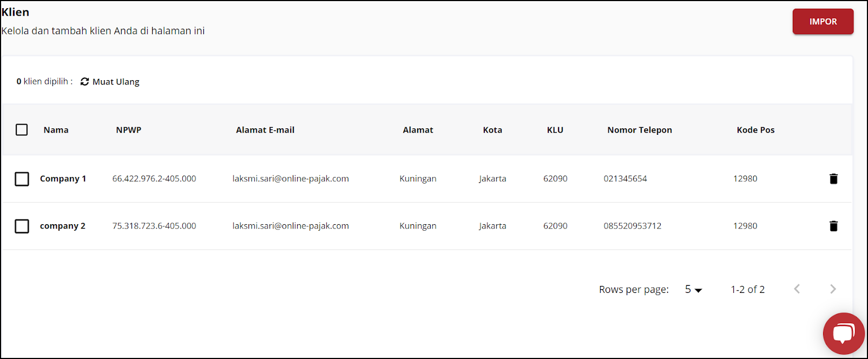Click the NPWP column header
Image resolution: width=868 pixels, height=359 pixels.
pos(128,130)
